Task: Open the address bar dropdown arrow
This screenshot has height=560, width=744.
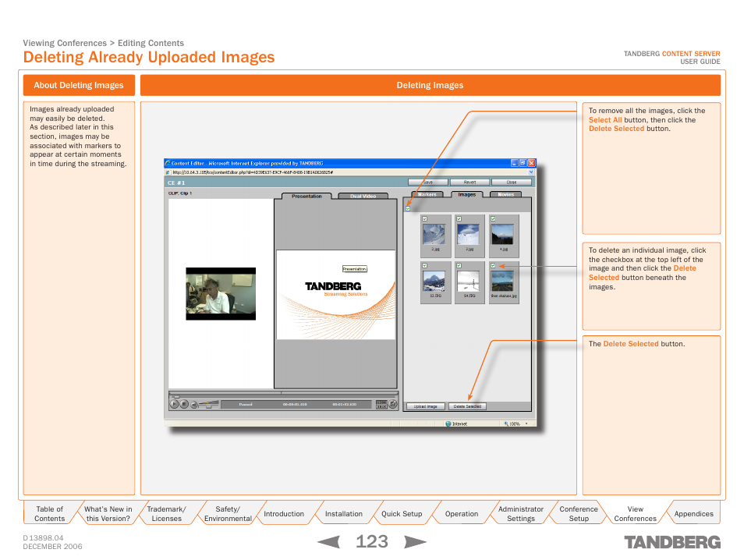Action: pyautogui.click(x=531, y=172)
